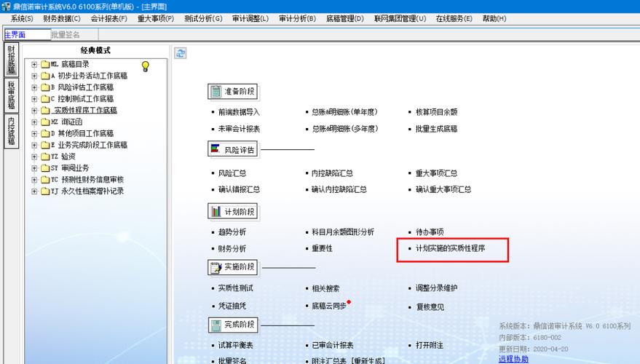Open 调整分录维护

click(436, 288)
